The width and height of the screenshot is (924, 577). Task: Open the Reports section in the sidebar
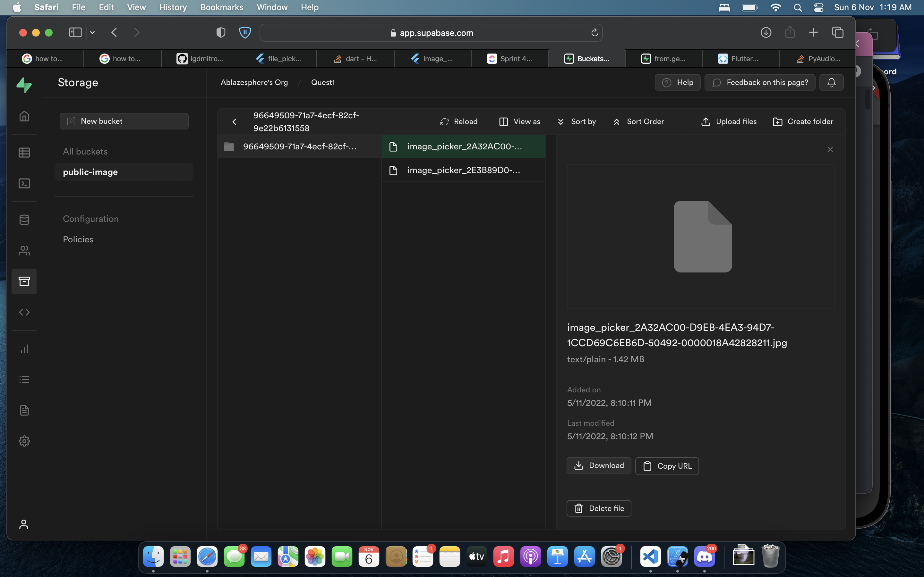pos(24,348)
